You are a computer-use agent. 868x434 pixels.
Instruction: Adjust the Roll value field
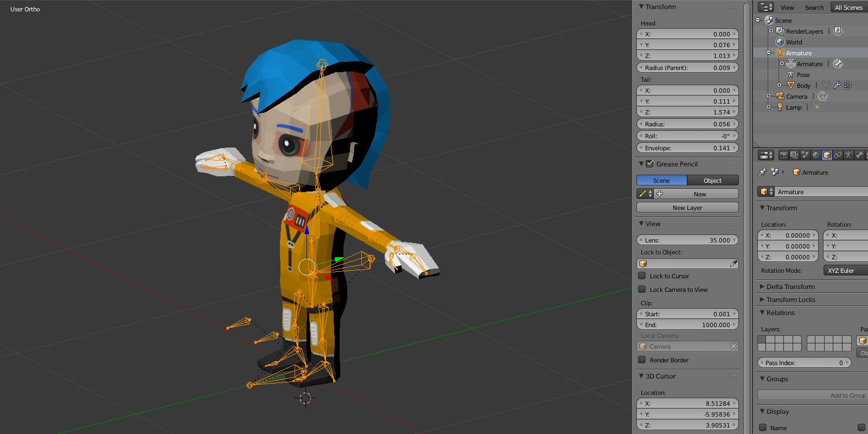687,136
